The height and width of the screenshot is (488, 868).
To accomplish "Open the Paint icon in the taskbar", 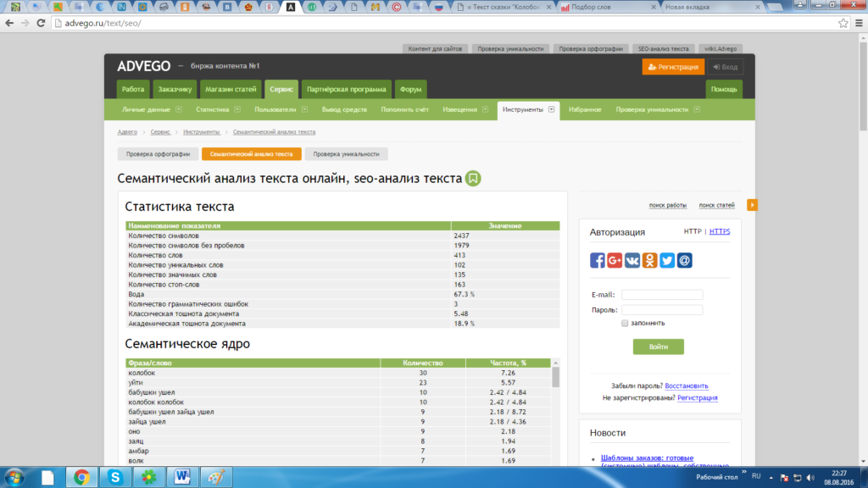I will 215,477.
